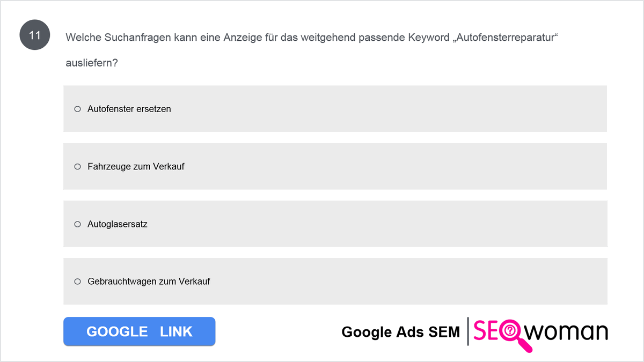The image size is (644, 362).
Task: Click the word 'GOOGLE' on the blue button
Action: (x=117, y=331)
